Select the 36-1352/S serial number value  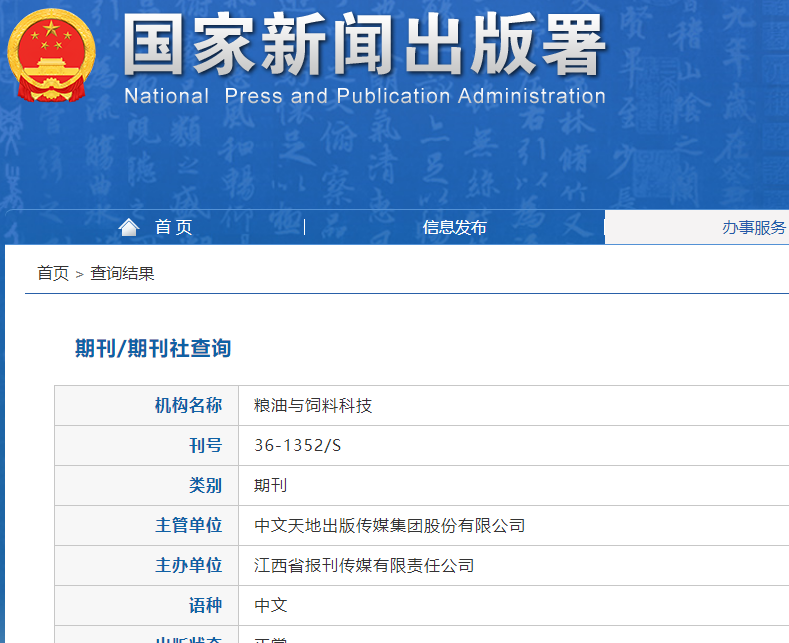(297, 445)
